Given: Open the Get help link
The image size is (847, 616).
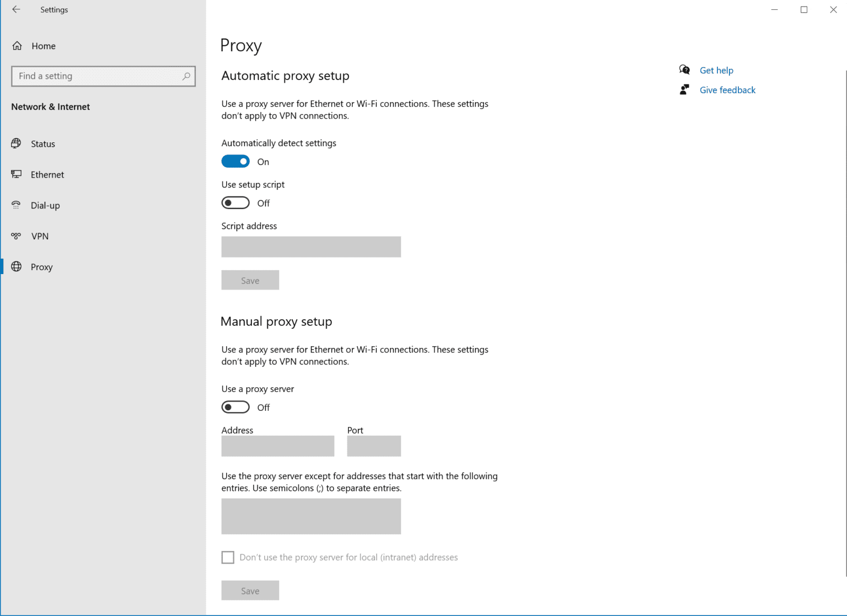Looking at the screenshot, I should click(x=716, y=70).
